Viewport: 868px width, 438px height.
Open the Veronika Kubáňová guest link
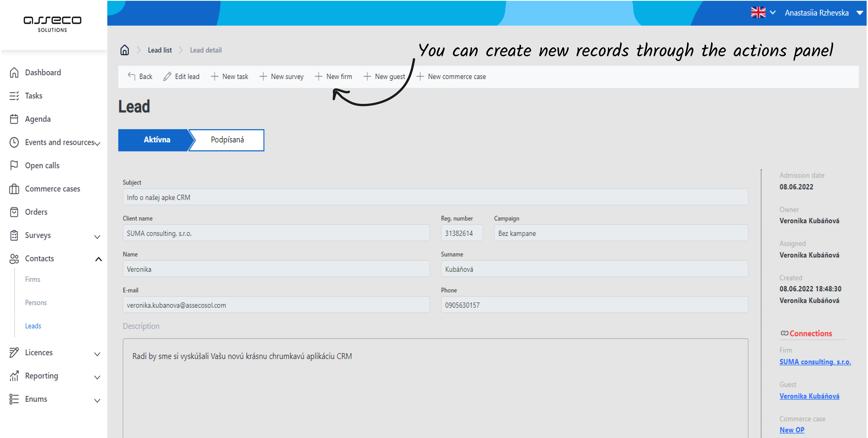tap(809, 396)
